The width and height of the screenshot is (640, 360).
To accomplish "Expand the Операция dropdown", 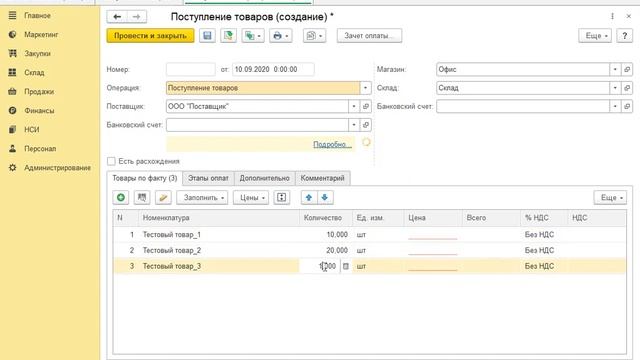I will click(365, 88).
